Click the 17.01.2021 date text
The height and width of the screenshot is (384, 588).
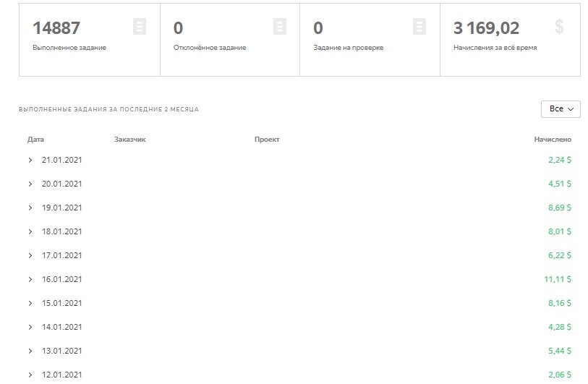click(62, 256)
